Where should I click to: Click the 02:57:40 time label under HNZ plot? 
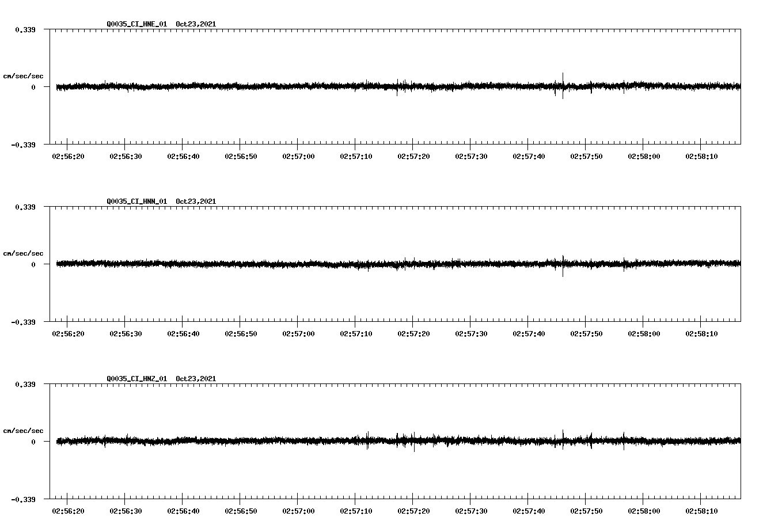[x=529, y=511]
